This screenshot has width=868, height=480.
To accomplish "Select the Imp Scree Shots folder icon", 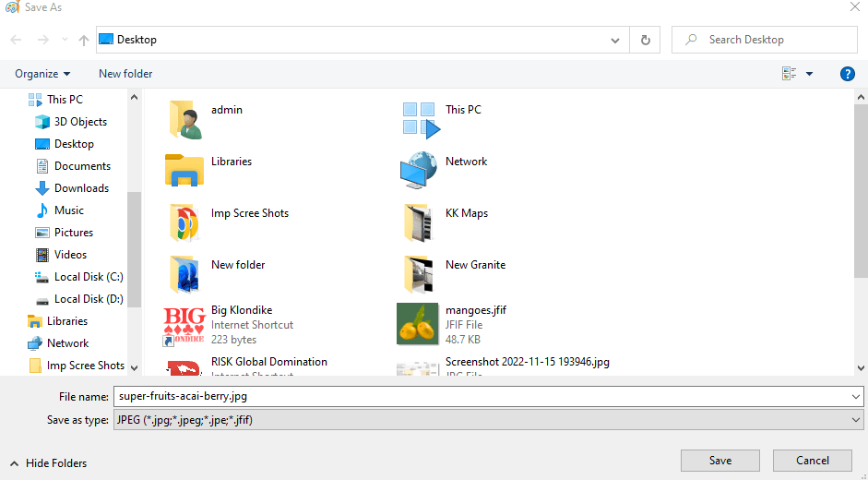I will [x=184, y=222].
